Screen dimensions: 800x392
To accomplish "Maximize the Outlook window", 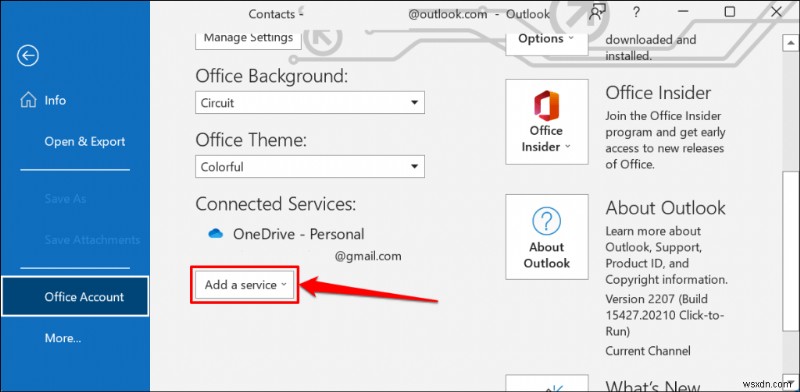I will pos(730,12).
